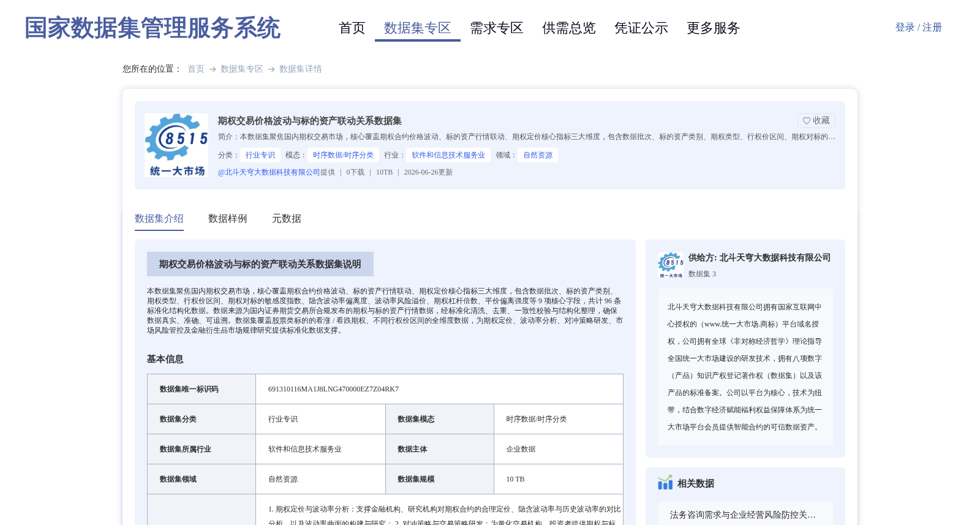
Task: Click the 基本信息 section heading
Action: pos(165,359)
